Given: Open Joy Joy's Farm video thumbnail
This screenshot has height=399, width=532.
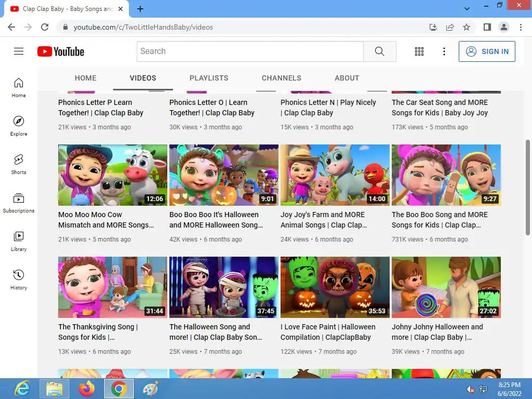Looking at the screenshot, I should pyautogui.click(x=335, y=175).
